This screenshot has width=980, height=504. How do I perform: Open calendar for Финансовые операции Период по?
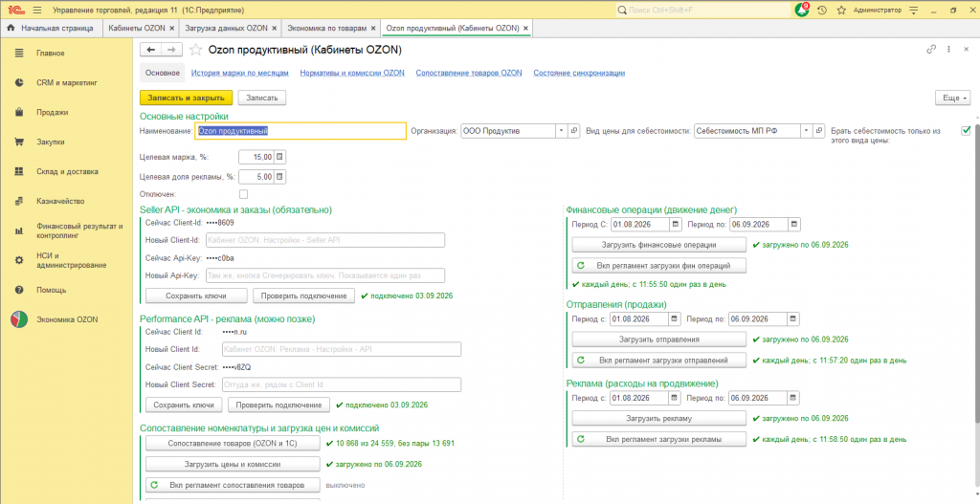[793, 224]
